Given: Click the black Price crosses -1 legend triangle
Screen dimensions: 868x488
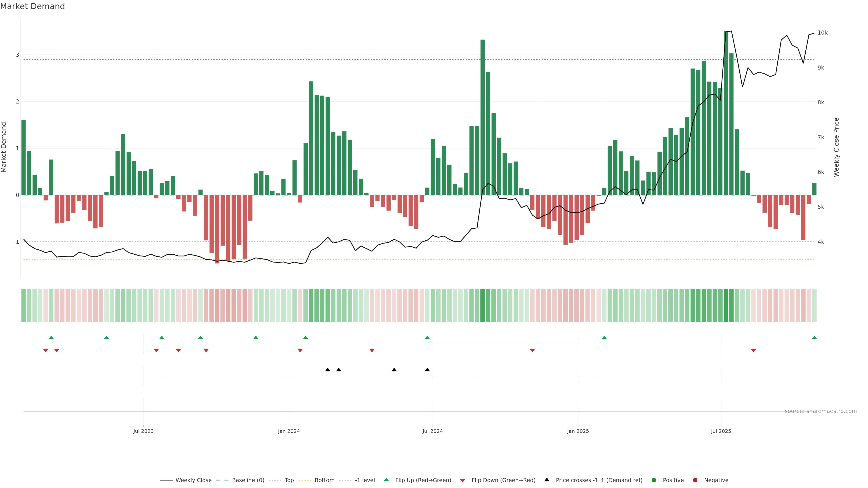Looking at the screenshot, I should pyautogui.click(x=547, y=480).
